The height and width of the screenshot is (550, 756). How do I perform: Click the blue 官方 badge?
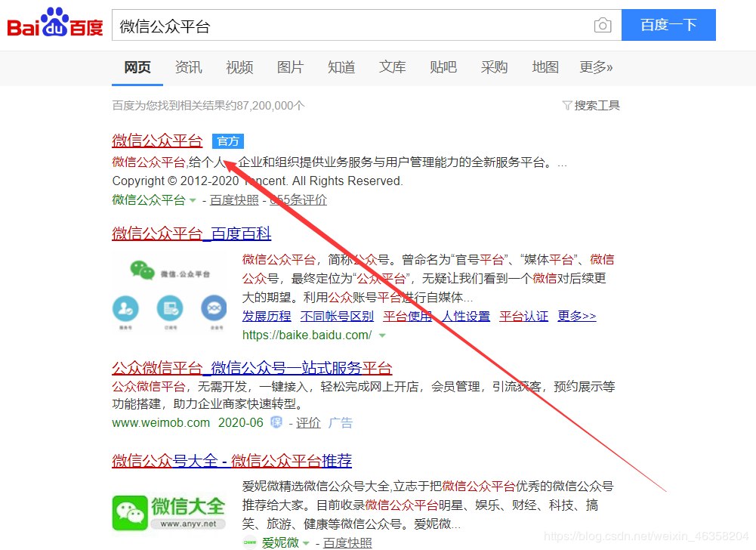(228, 141)
